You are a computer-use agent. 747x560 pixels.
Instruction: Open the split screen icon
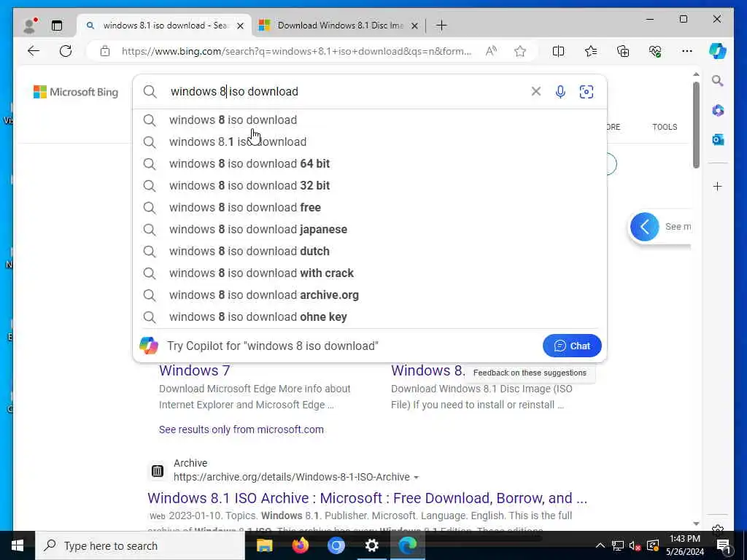(558, 51)
